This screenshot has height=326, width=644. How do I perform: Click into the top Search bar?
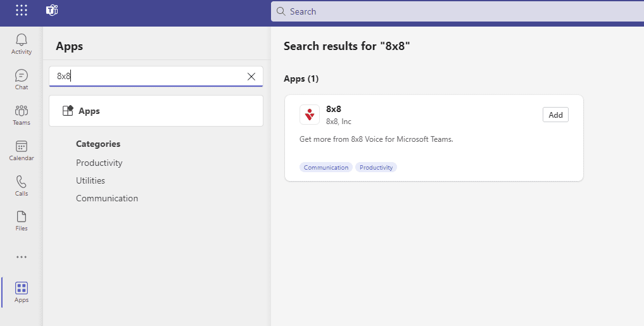tap(457, 11)
